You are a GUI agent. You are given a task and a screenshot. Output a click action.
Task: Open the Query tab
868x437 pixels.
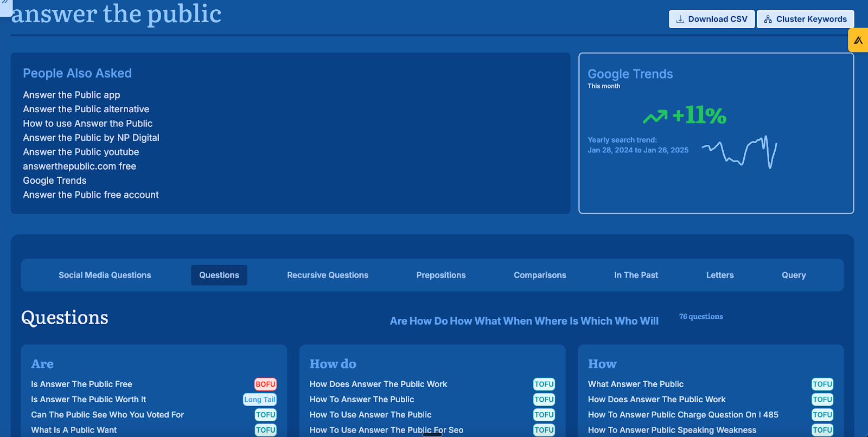(794, 275)
